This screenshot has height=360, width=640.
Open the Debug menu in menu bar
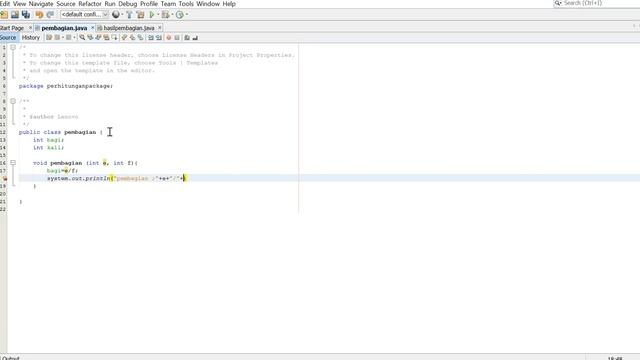tap(127, 4)
